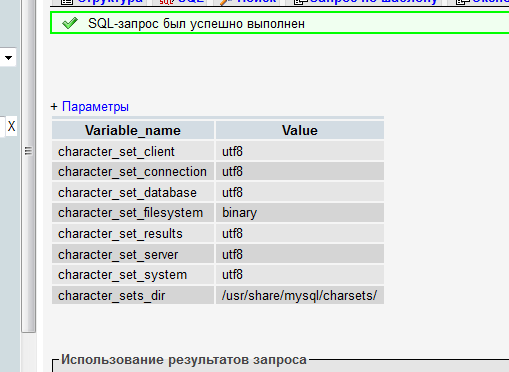Click the /usr/share/mysql/charsets/ value cell
This screenshot has height=372, width=509.
300,295
